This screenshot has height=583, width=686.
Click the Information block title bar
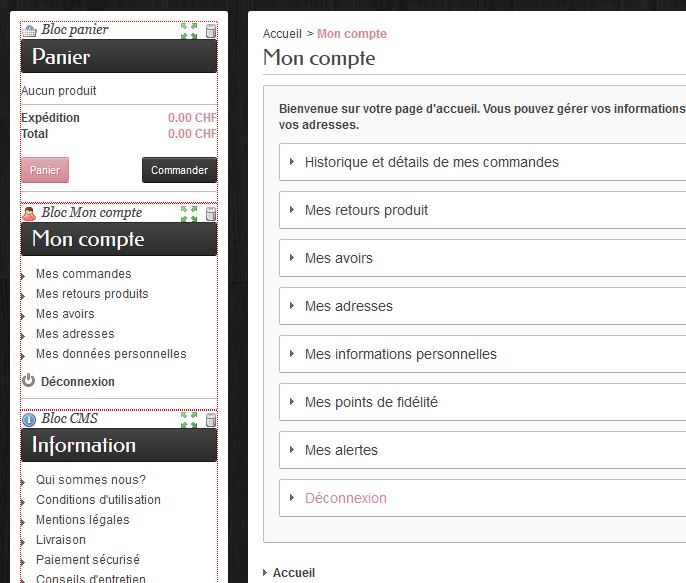coord(119,445)
